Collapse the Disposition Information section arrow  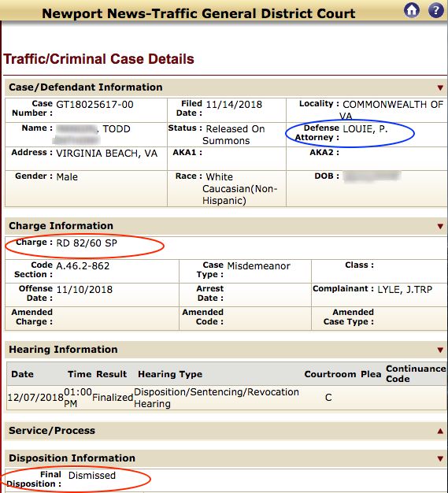(x=440, y=458)
